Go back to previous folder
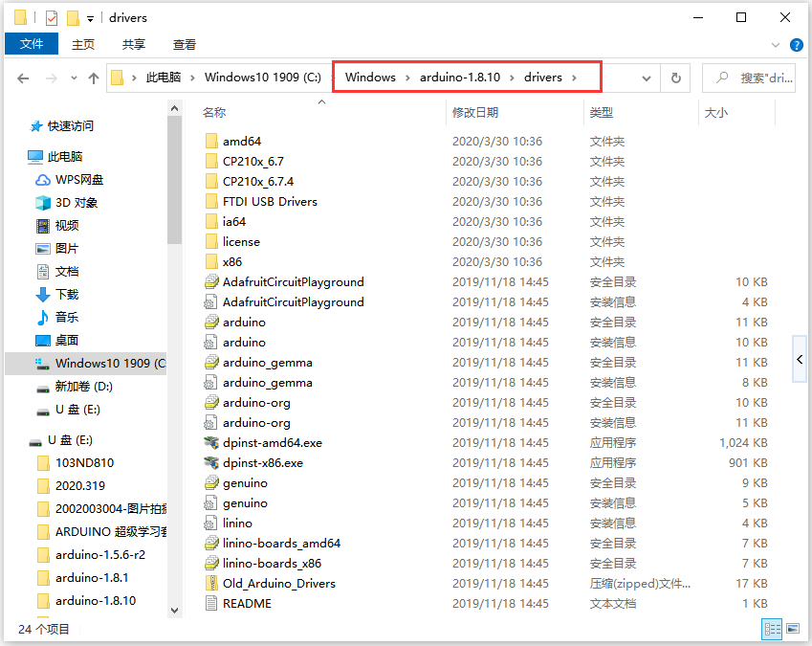The image size is (812, 646). point(23,78)
